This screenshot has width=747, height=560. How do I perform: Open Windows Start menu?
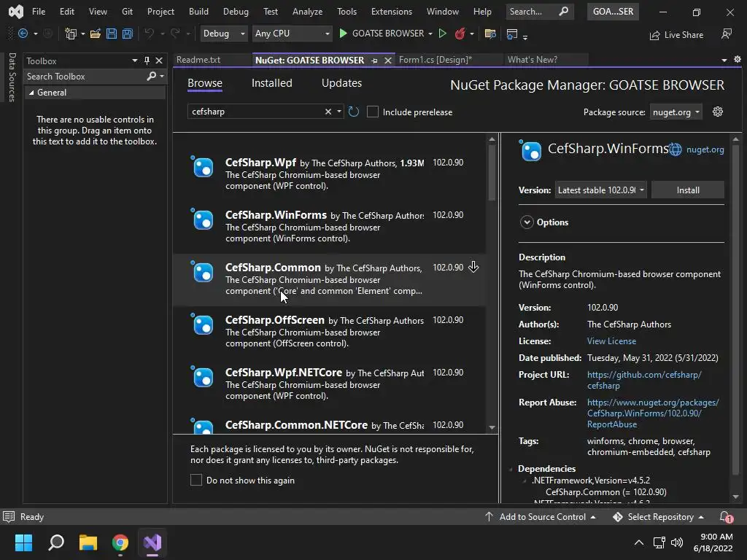(x=23, y=542)
